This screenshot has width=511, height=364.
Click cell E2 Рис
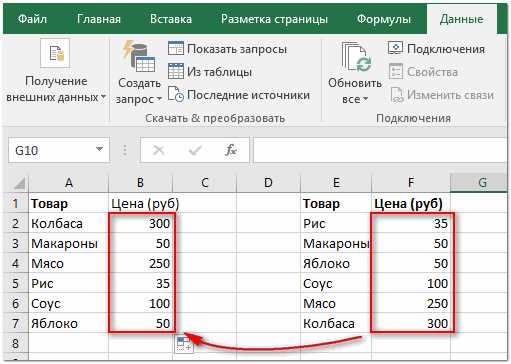pos(336,223)
